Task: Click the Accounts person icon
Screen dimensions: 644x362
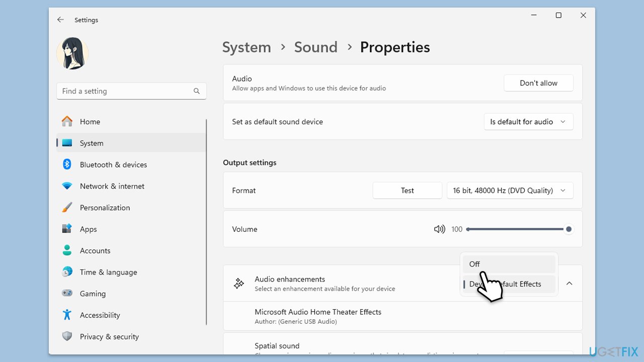Action: click(x=67, y=250)
